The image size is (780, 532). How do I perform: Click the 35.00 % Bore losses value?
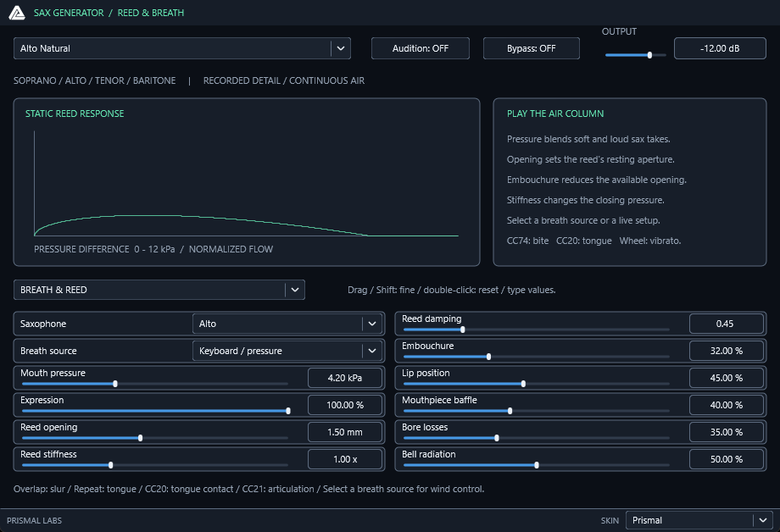click(x=727, y=432)
